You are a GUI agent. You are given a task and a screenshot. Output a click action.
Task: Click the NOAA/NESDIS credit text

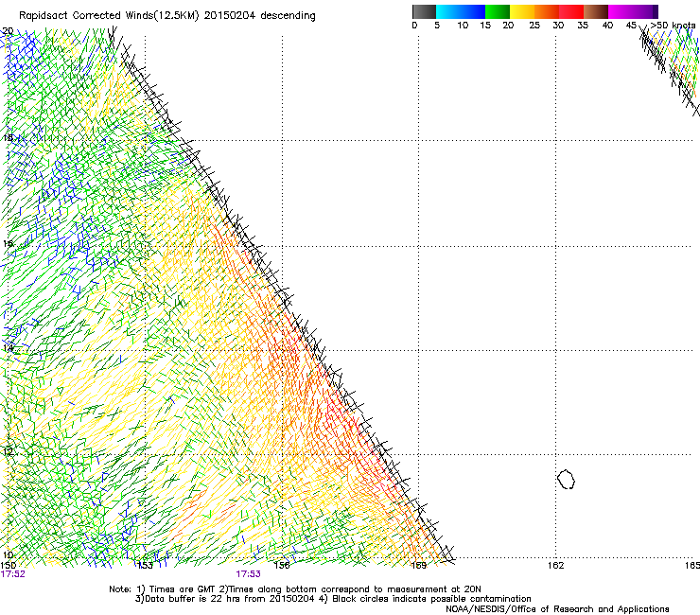tap(557, 608)
